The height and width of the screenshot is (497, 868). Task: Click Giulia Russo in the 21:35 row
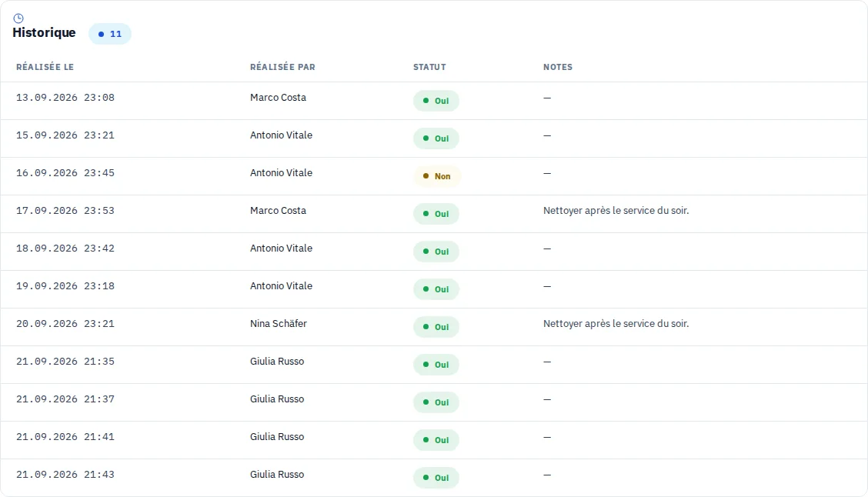click(x=277, y=361)
